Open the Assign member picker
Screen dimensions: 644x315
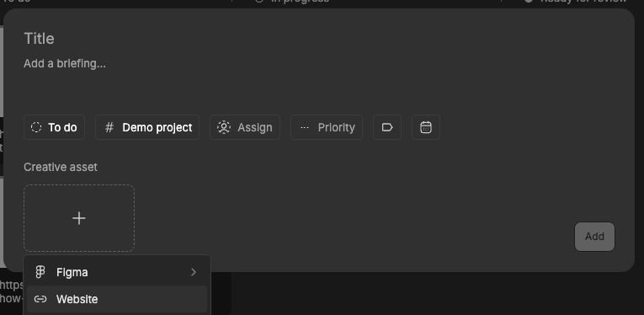click(x=245, y=127)
